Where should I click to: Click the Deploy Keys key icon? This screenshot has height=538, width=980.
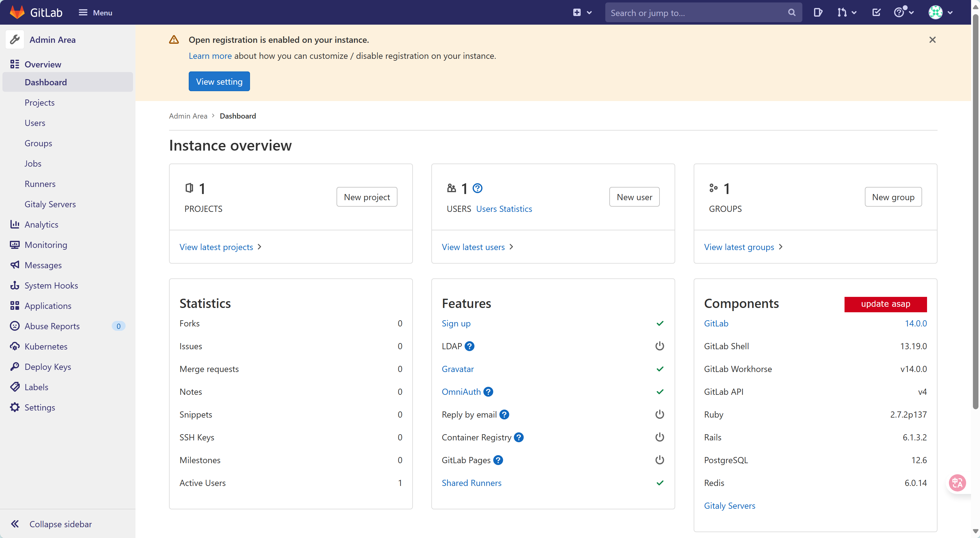pos(15,367)
